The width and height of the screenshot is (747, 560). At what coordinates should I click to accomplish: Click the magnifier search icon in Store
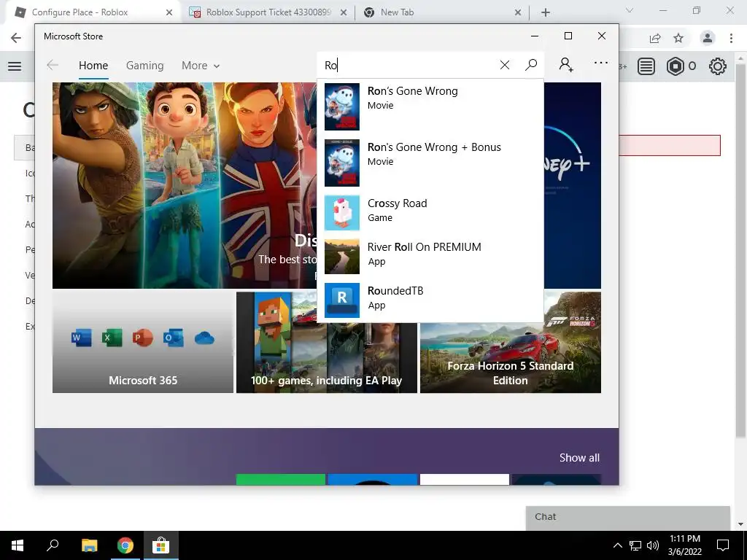tap(531, 65)
